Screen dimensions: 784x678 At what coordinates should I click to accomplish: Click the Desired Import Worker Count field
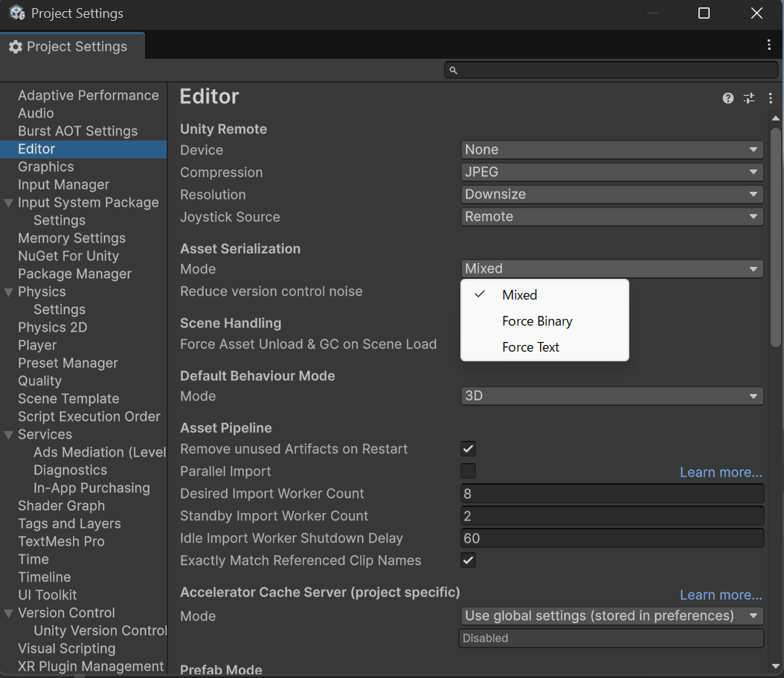click(x=612, y=494)
